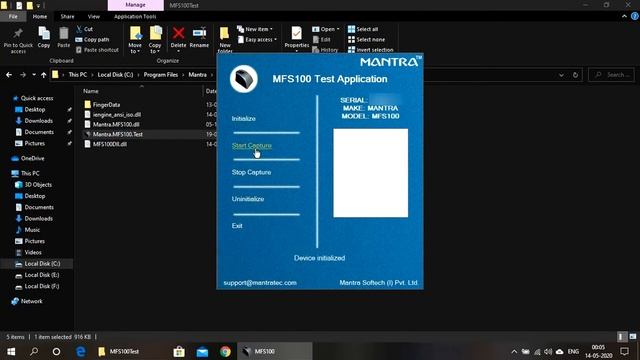The height and width of the screenshot is (360, 640).
Task: Click Paste shortcut in ribbon
Action: [97, 50]
